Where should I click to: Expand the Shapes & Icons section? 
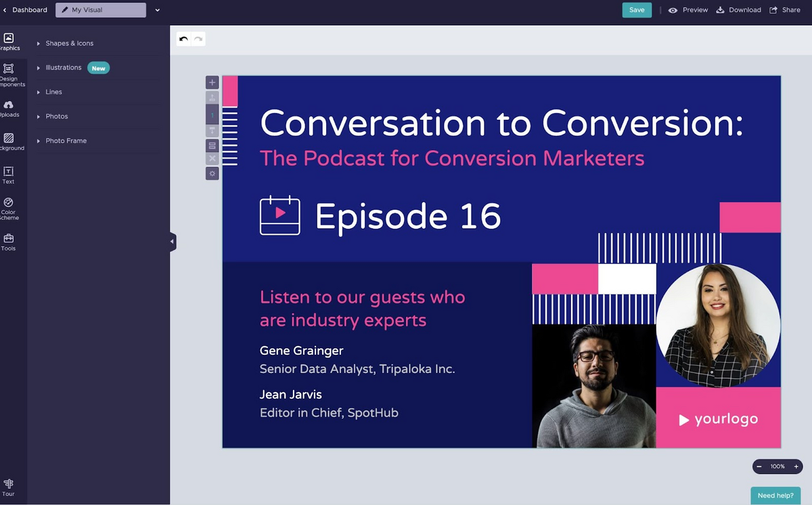(x=69, y=43)
